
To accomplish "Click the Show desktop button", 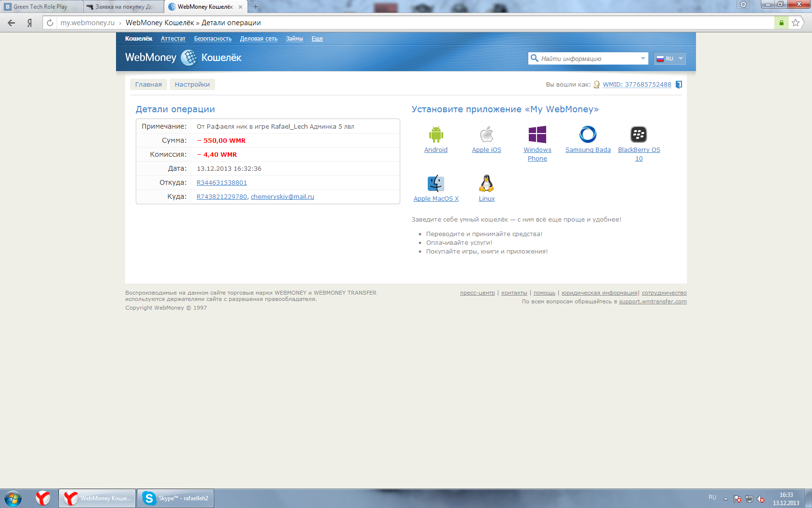I will (808, 498).
